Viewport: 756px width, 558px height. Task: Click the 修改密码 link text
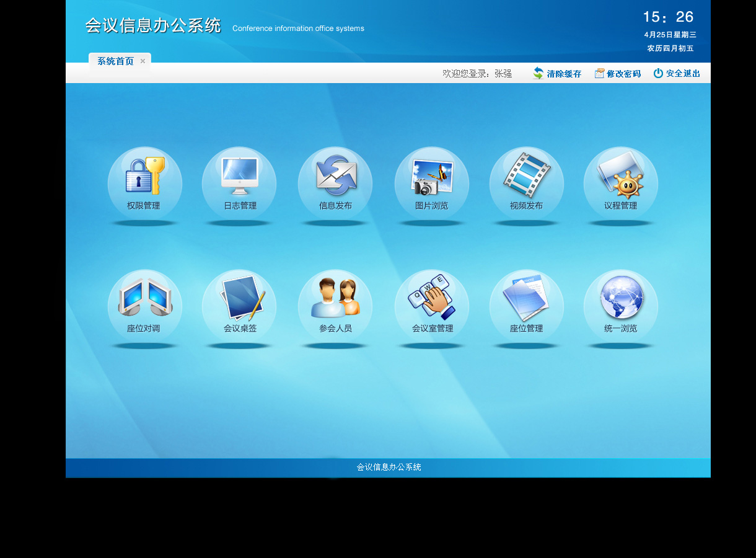click(x=623, y=74)
